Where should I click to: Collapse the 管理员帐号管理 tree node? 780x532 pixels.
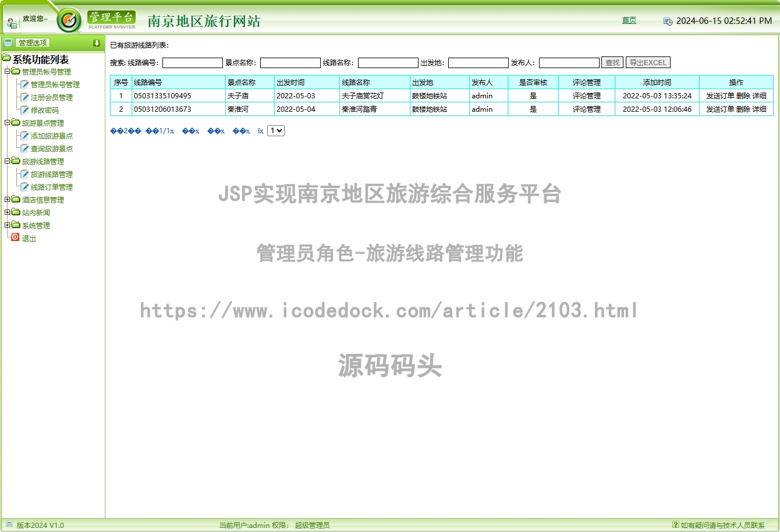tap(7, 72)
